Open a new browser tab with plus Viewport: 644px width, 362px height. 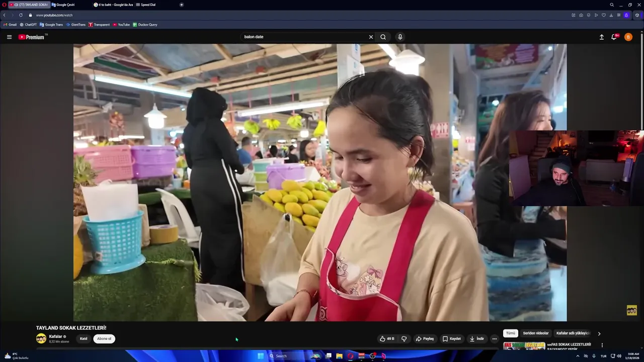coord(182,5)
